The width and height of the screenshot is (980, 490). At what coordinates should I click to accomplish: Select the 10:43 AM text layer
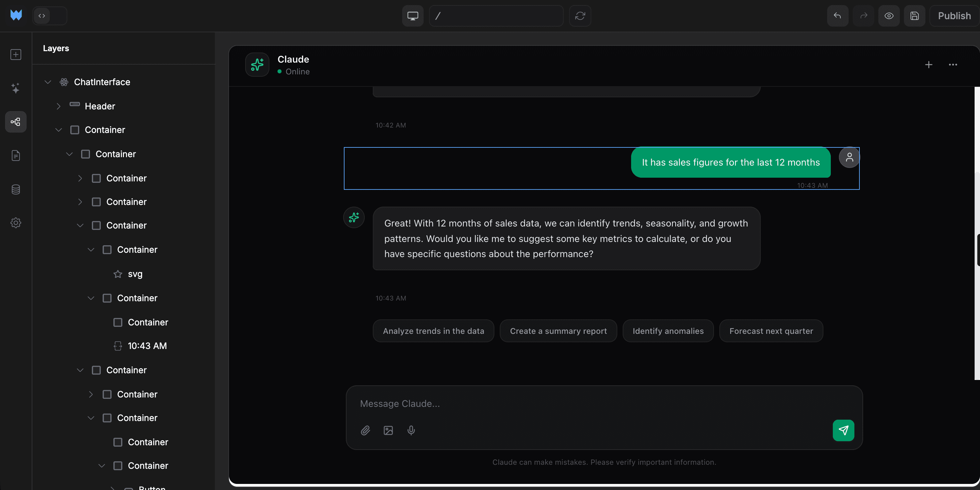124,346
